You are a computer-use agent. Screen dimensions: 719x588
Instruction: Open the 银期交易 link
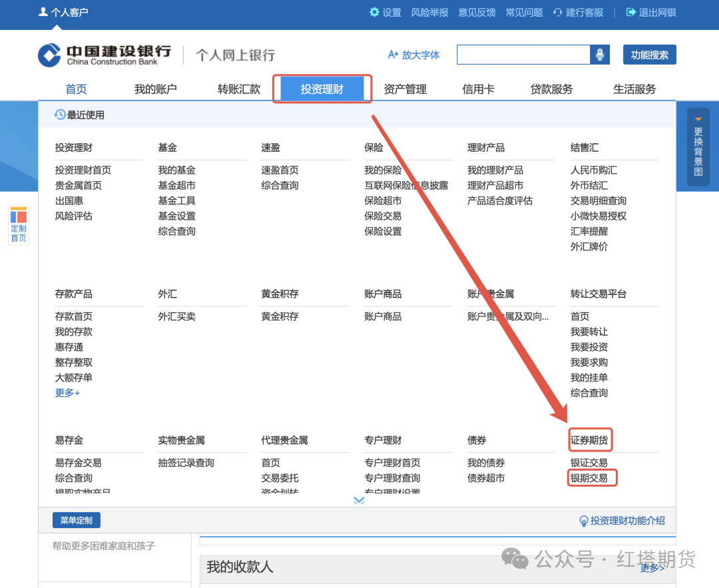click(590, 477)
